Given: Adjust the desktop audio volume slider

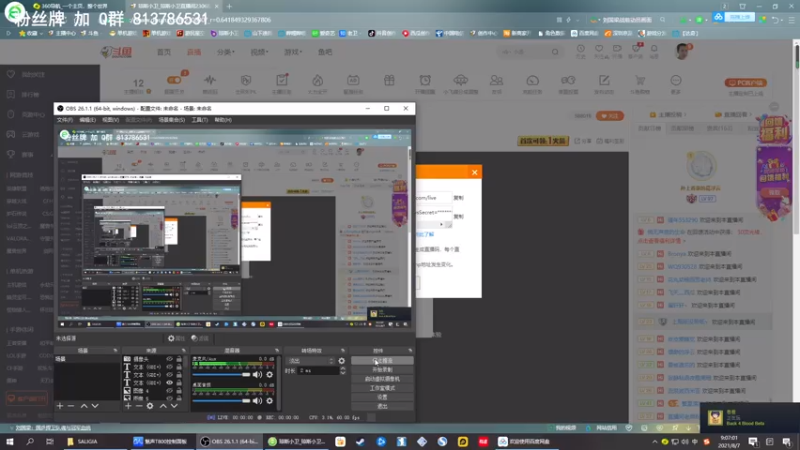Looking at the screenshot, I should point(221,401).
